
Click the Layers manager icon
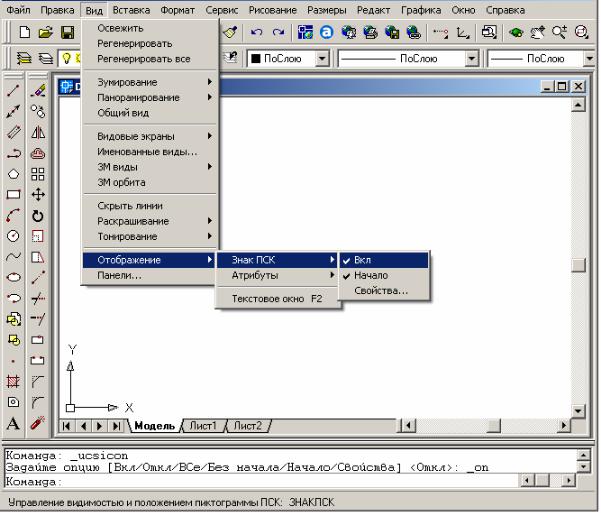click(24, 59)
